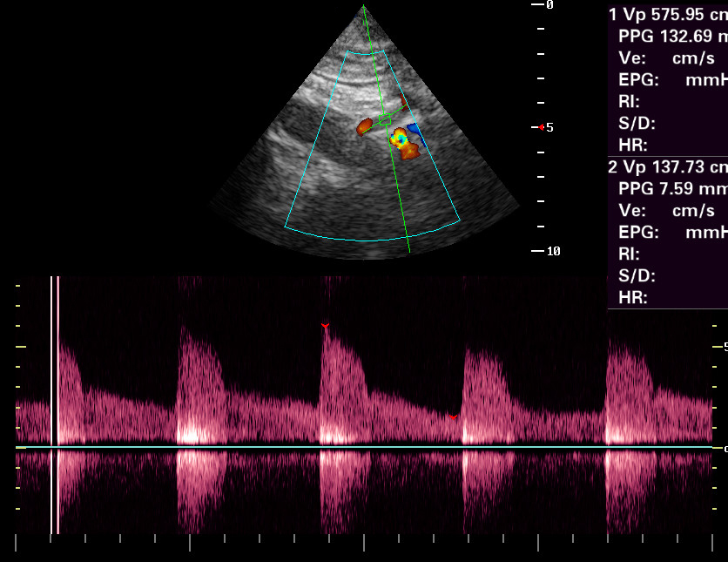
Task: Click the PPG 7.59 value
Action: click(671, 188)
